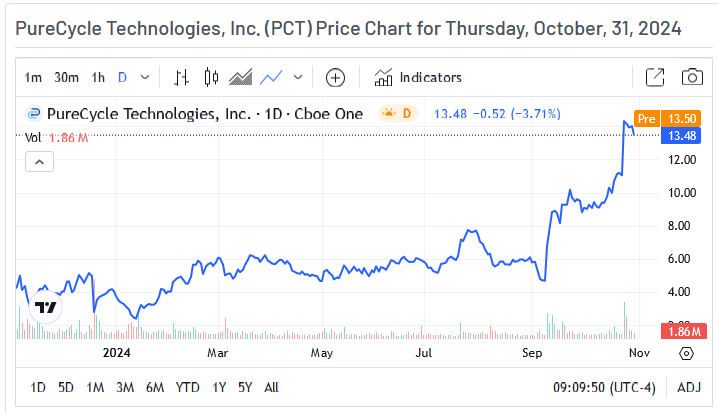Expand chart style dropdown arrow
The width and height of the screenshot is (719, 413).
coord(297,77)
